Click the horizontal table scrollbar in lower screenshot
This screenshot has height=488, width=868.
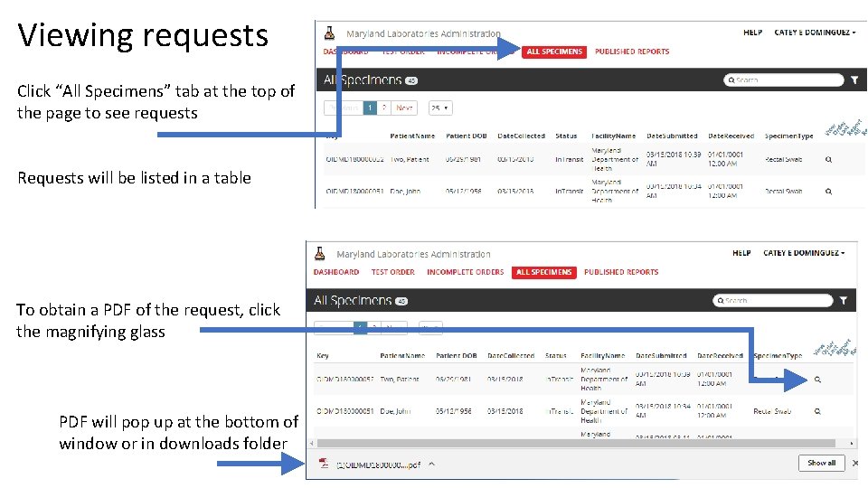pos(576,443)
